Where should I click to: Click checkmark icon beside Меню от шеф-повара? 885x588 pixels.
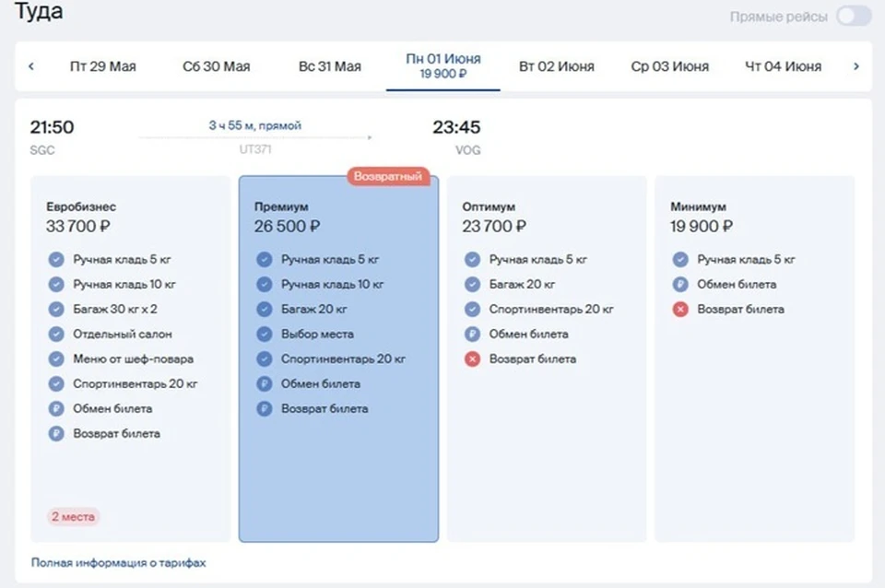pos(56,359)
